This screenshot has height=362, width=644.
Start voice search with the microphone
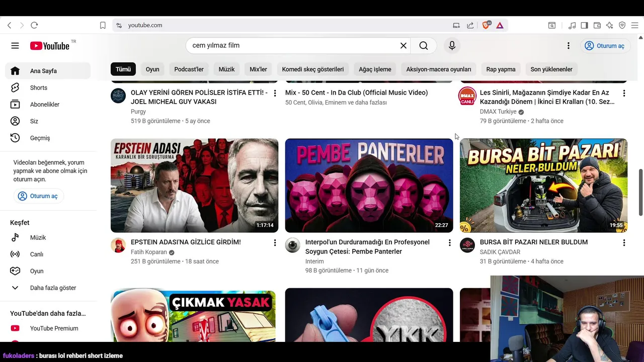[452, 46]
